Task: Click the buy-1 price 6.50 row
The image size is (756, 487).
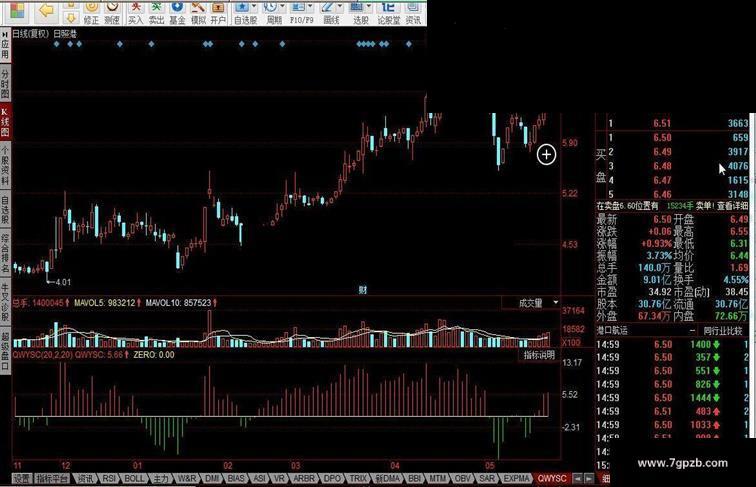Action: 677,138
